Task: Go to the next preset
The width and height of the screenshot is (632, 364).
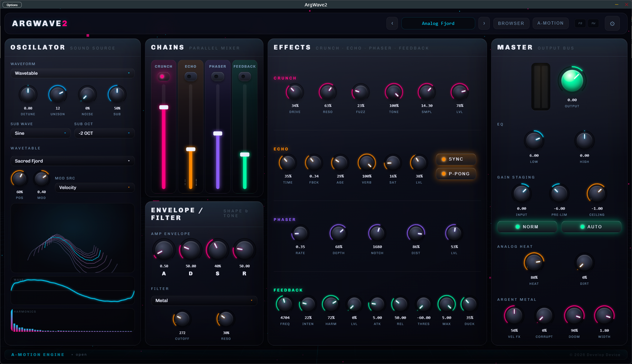Action: point(484,23)
